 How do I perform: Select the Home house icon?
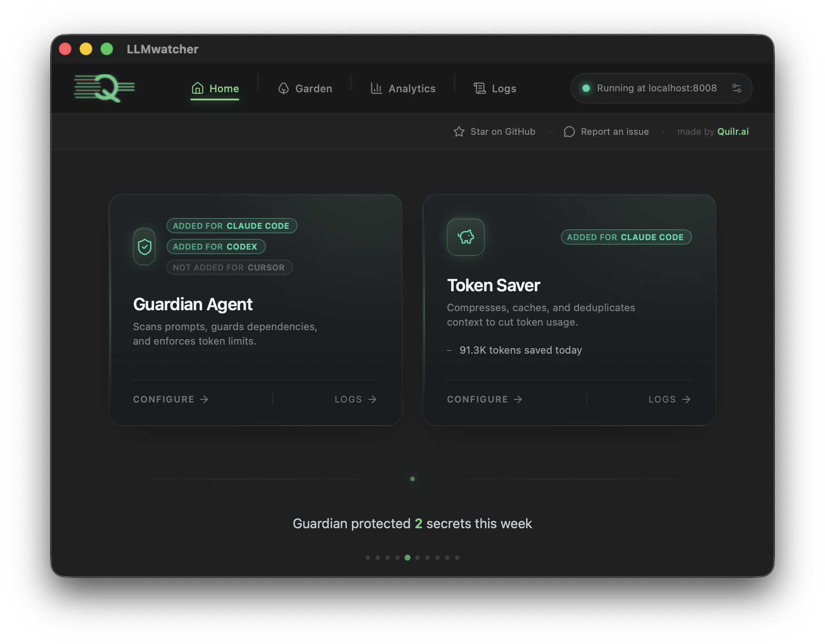[x=197, y=88]
